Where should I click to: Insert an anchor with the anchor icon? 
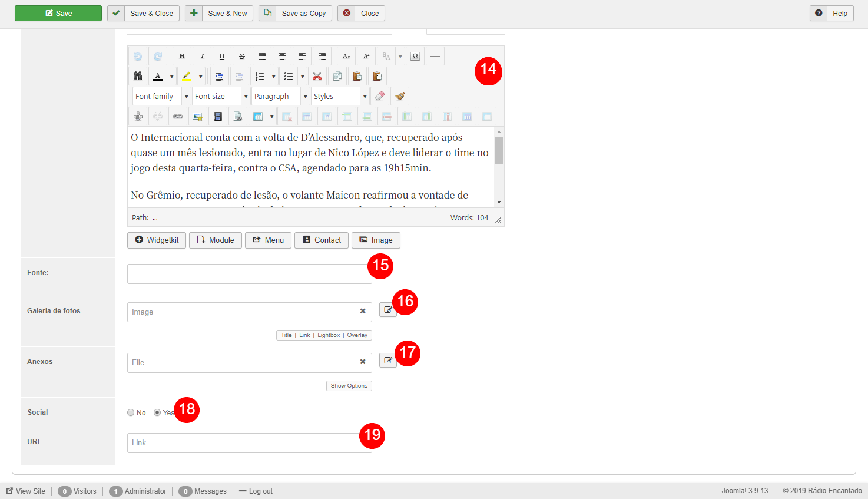[x=138, y=117]
